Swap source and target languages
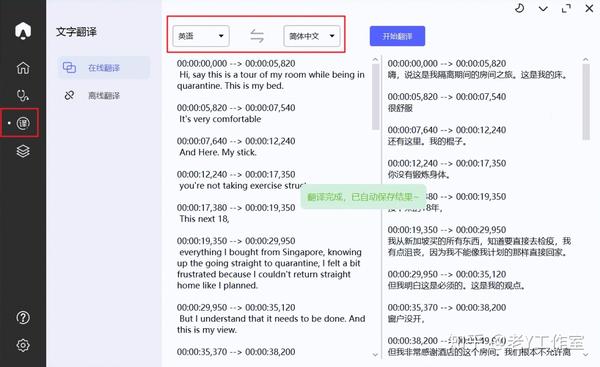 click(257, 36)
